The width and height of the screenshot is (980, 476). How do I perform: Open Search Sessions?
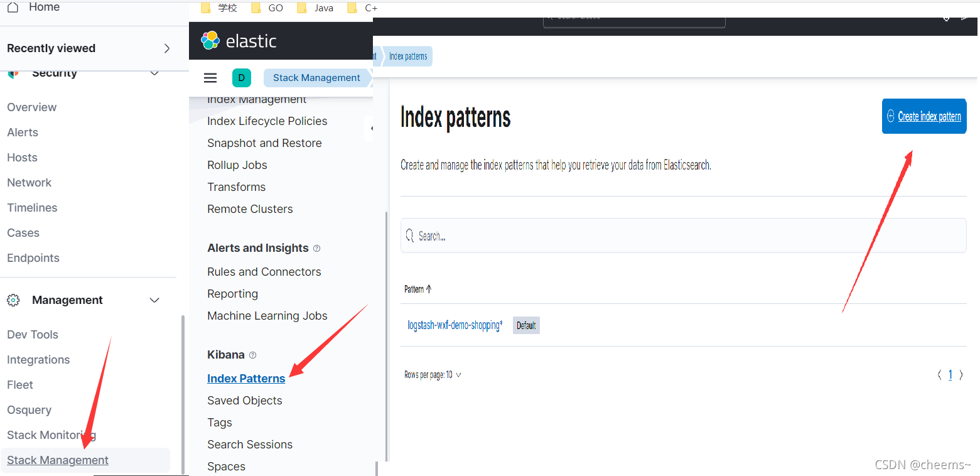click(x=250, y=445)
